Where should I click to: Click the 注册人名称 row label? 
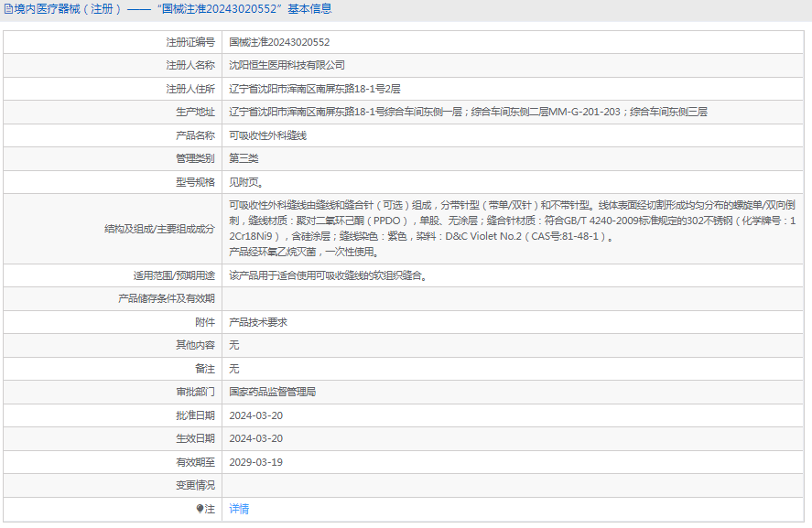pos(190,65)
